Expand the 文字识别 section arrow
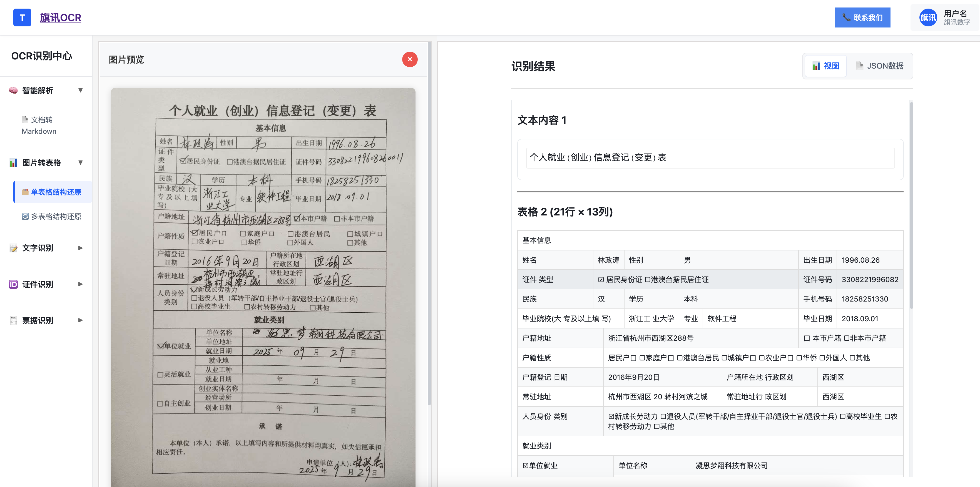The image size is (980, 487). coord(80,248)
